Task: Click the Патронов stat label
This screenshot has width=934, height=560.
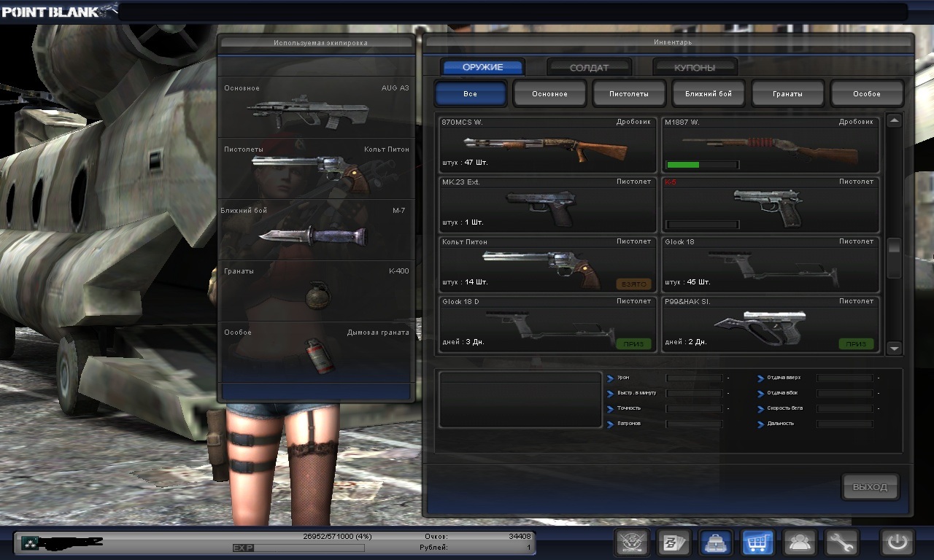Action: (629, 424)
